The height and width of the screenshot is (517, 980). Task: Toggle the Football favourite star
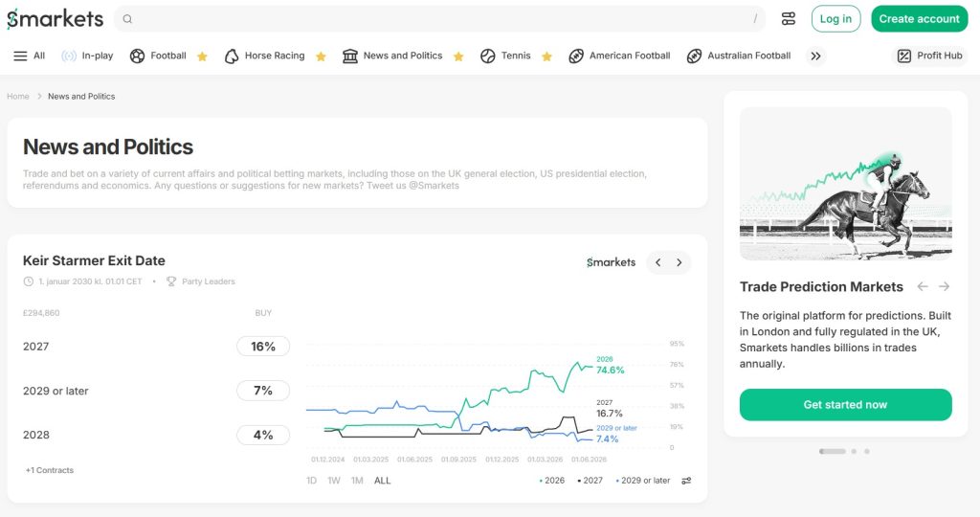pos(202,56)
